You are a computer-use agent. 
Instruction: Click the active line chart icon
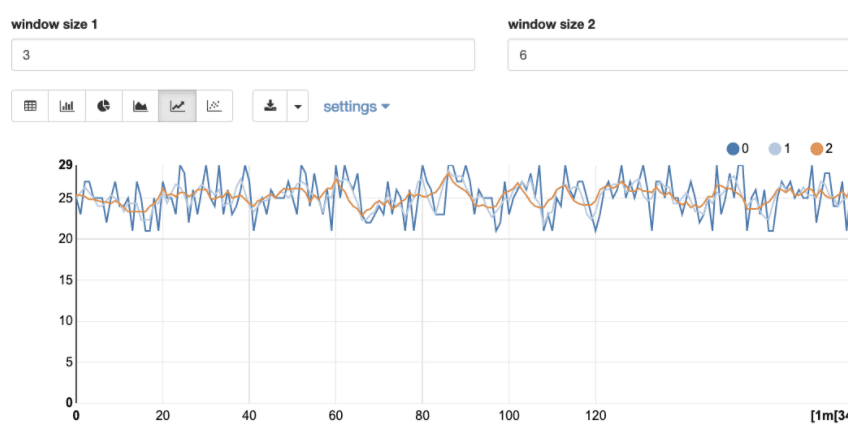(x=177, y=106)
